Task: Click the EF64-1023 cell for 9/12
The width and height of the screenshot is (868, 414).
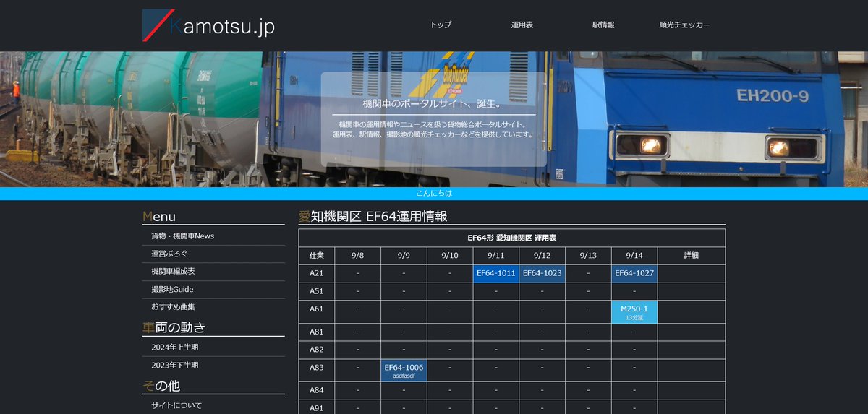Action: [542, 274]
